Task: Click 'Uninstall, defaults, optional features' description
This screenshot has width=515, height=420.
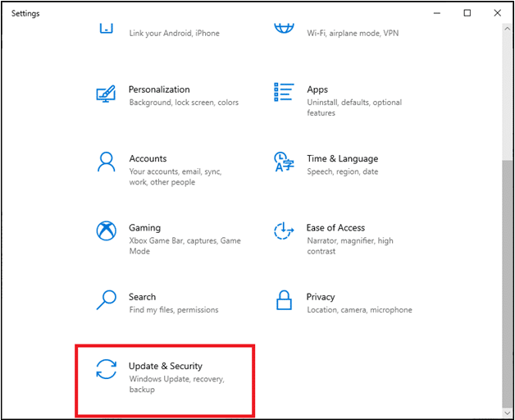Action: click(x=354, y=107)
